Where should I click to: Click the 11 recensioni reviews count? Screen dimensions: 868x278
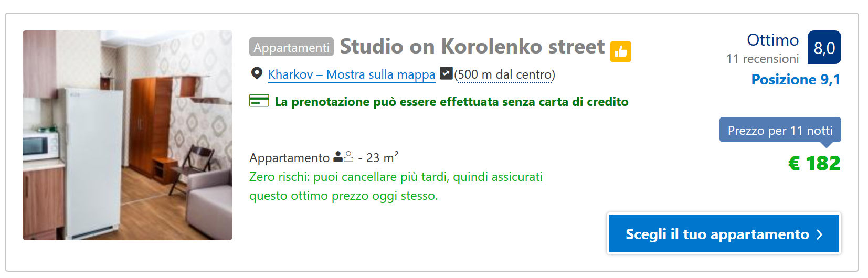[x=762, y=59]
